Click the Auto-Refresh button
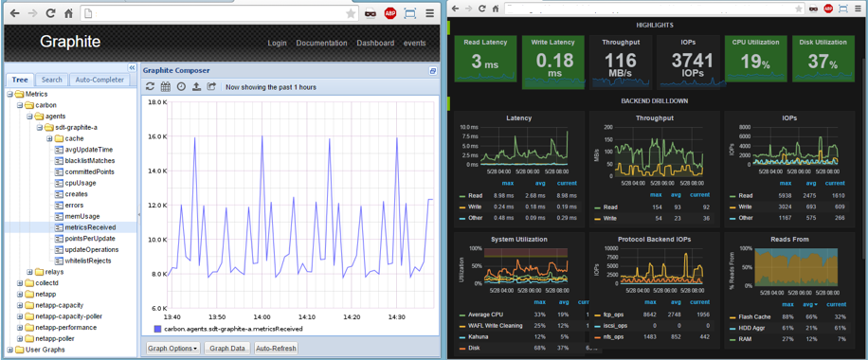The width and height of the screenshot is (868, 360). click(x=277, y=349)
